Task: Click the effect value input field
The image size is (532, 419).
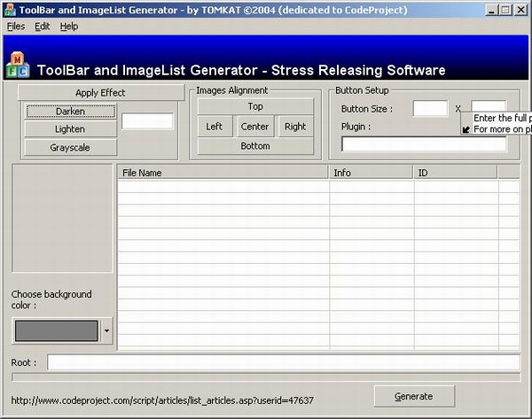Action: pos(147,121)
